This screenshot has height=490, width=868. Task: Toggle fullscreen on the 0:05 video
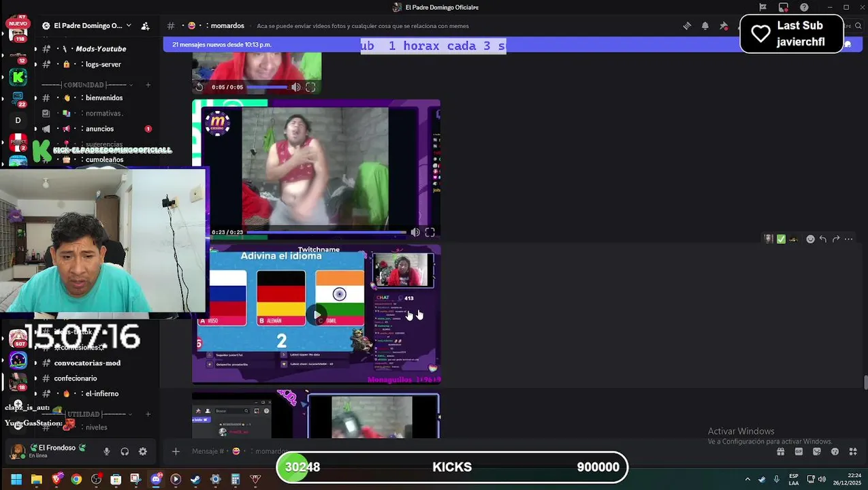tap(310, 87)
